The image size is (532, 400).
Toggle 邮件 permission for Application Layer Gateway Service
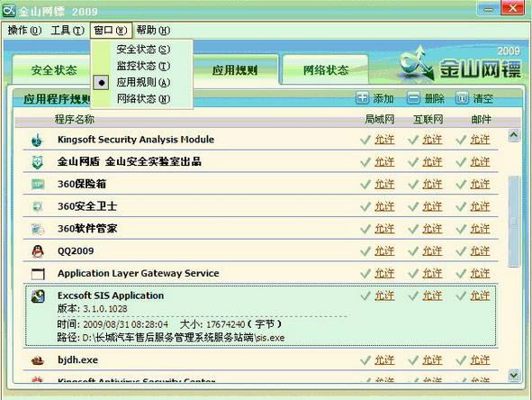480,274
